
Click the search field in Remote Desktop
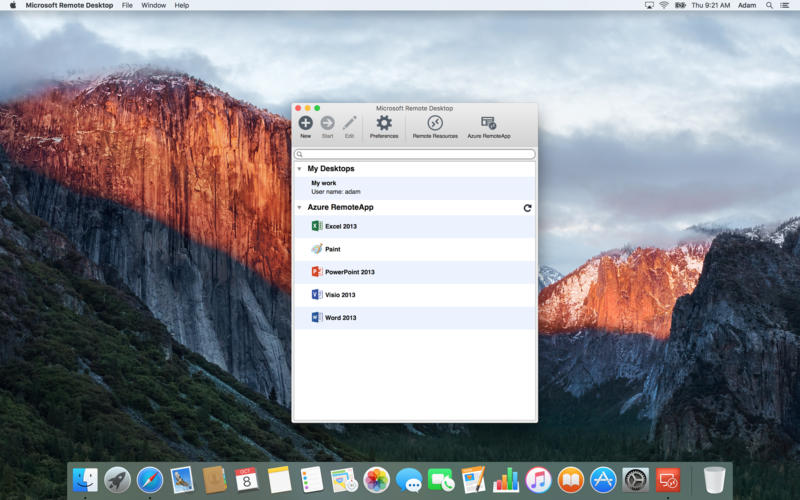[x=415, y=154]
